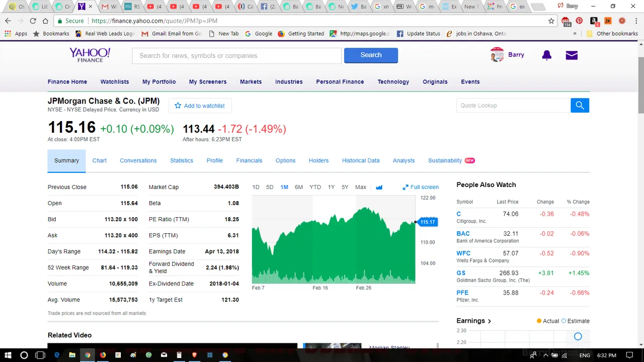
Task: Open the Earnings section arrow
Action: point(489,321)
